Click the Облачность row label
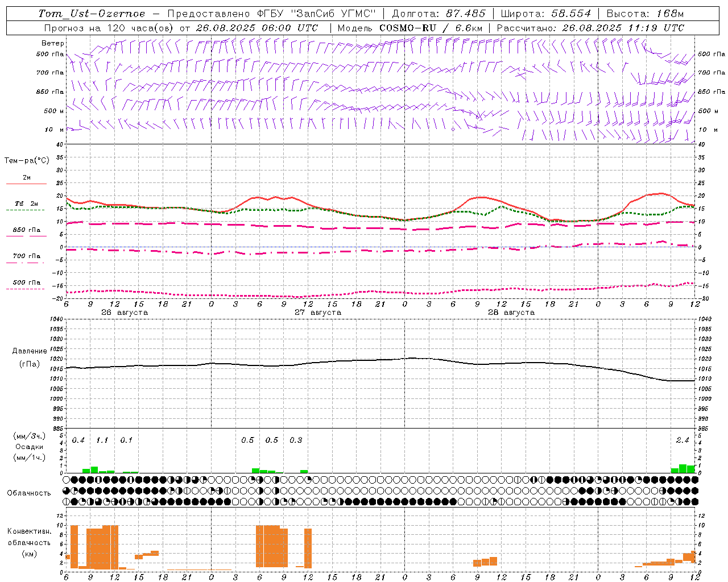This screenshot has height=582, width=728. (29, 493)
